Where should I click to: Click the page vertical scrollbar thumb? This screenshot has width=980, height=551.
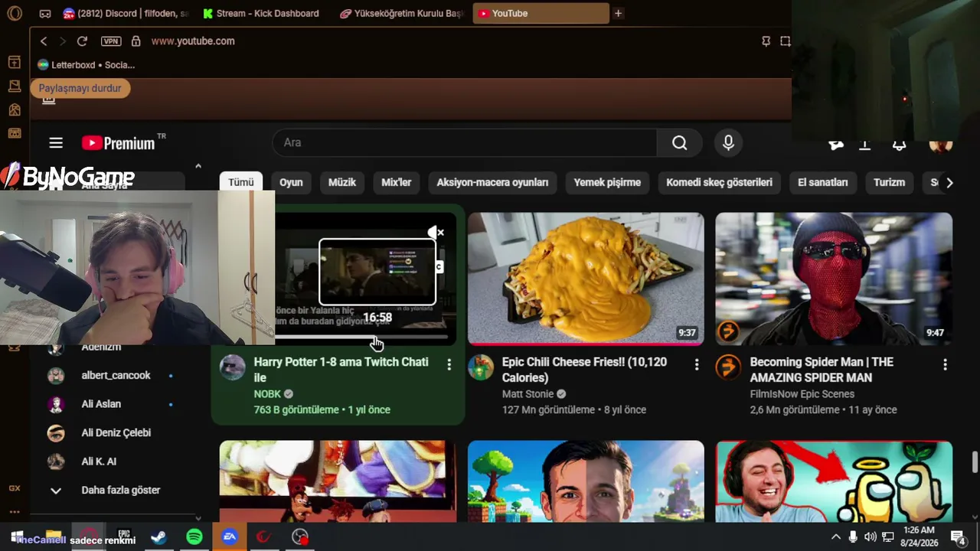coord(975,463)
